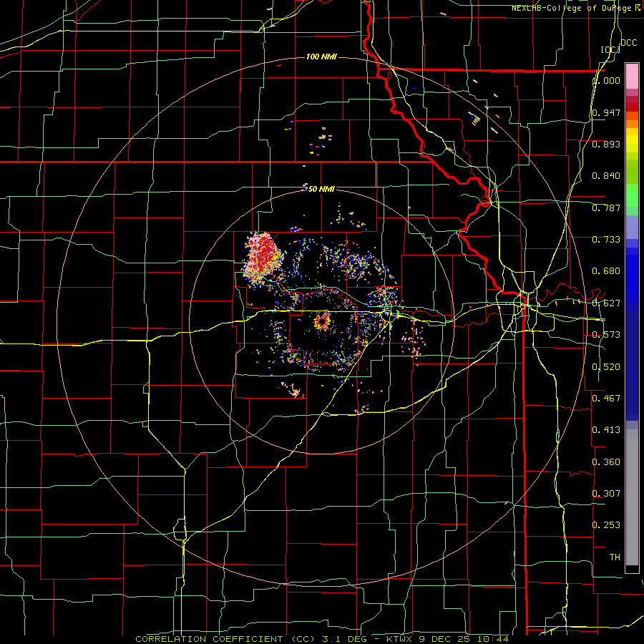Pick the gray bottom segment of color bar
This screenshot has width=644, height=644.
coord(632,497)
